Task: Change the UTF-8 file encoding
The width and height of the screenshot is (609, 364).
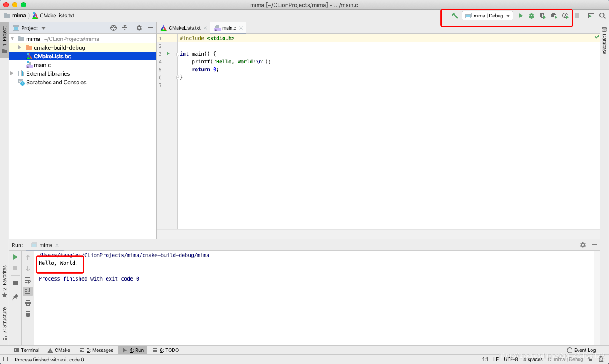Action: point(511,360)
